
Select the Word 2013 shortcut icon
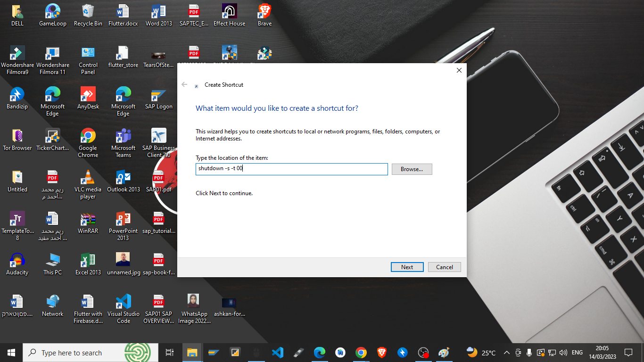[x=159, y=15]
